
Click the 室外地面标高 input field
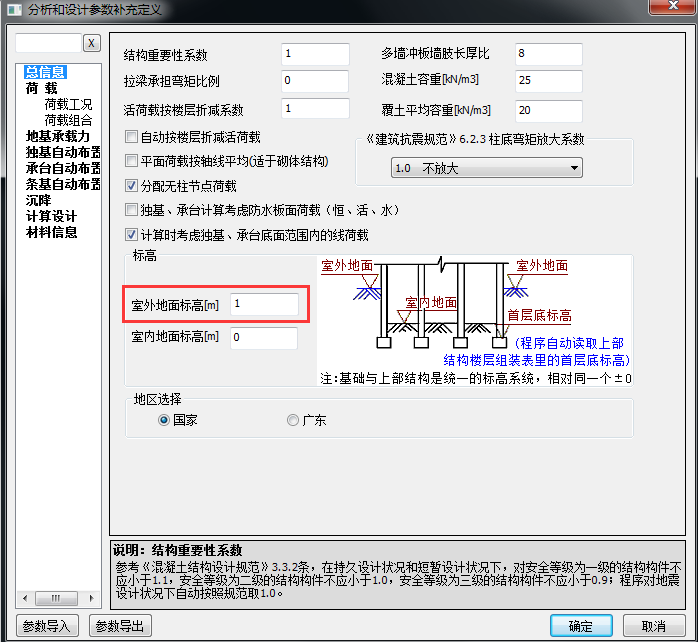(x=264, y=303)
